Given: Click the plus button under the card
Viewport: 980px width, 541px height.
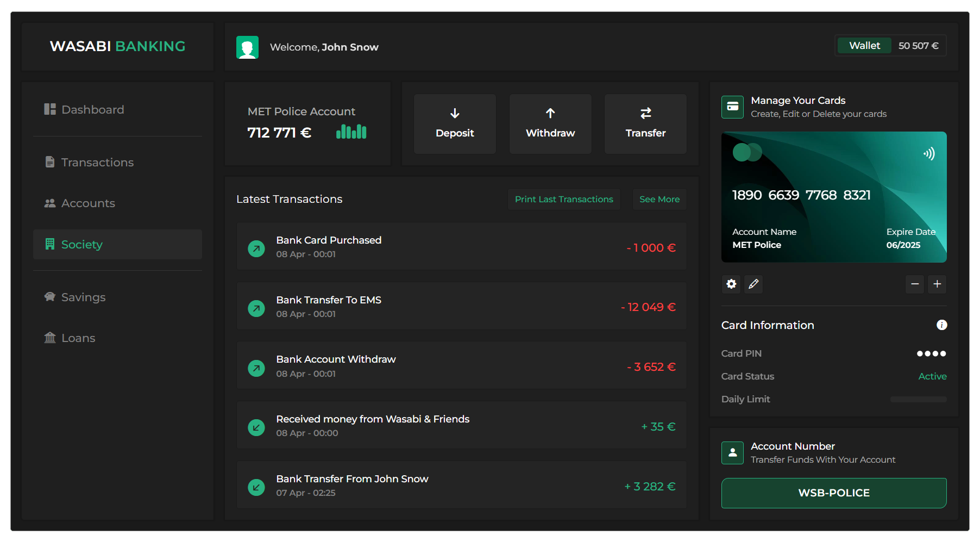Looking at the screenshot, I should pos(937,284).
